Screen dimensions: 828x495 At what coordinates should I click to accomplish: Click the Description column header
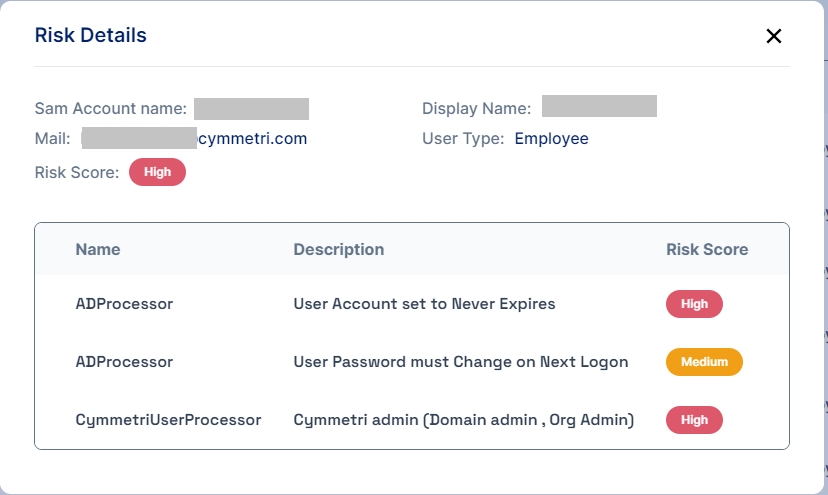(338, 249)
